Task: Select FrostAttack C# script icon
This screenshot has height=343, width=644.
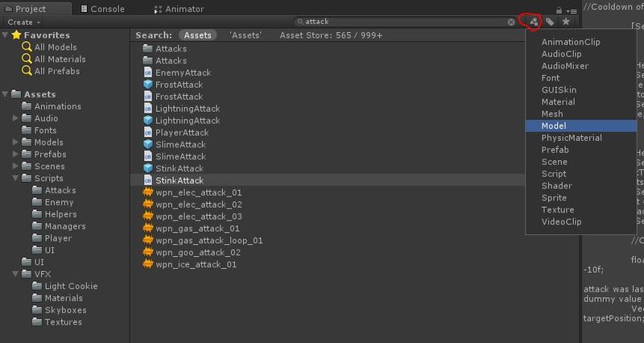Action: 148,97
